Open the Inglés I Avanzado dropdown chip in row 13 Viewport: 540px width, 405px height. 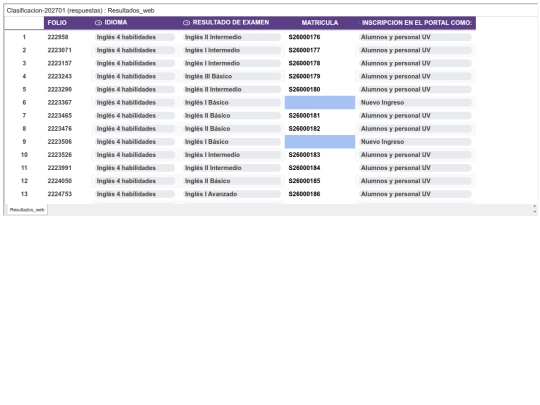[x=231, y=194]
